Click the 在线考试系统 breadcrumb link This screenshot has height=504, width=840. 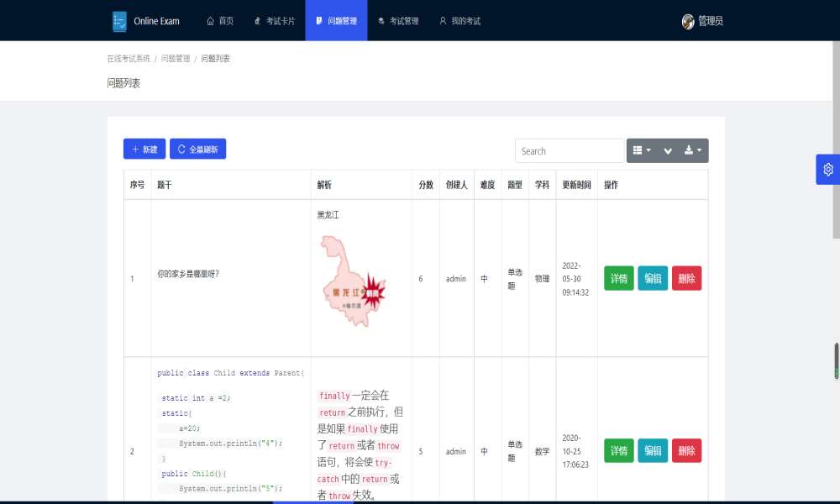(x=129, y=59)
